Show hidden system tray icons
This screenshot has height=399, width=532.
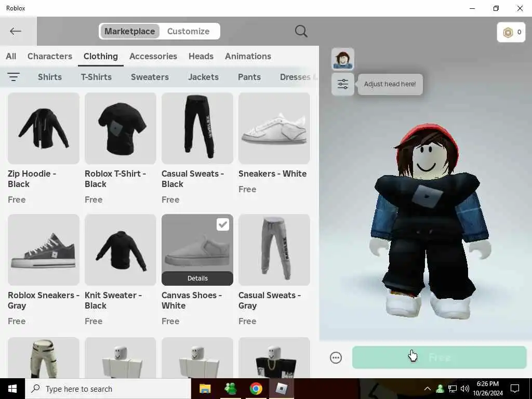coord(428,389)
